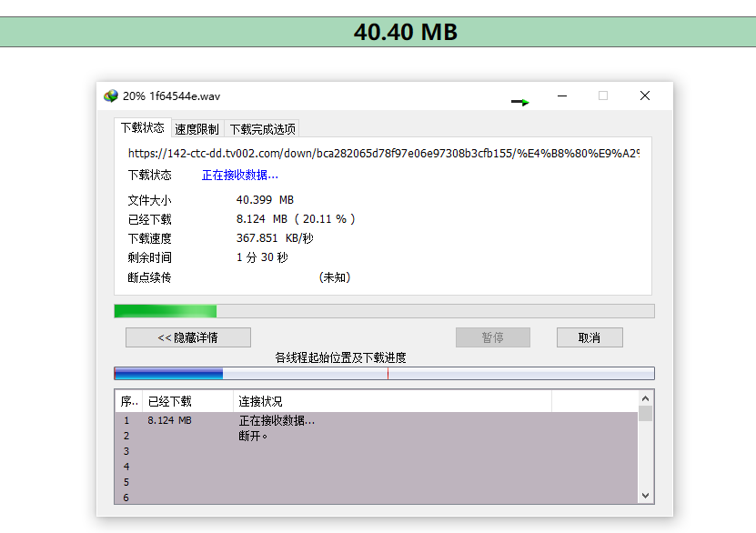This screenshot has height=533, width=756.
Task: Minimize the download window
Action: [x=561, y=96]
